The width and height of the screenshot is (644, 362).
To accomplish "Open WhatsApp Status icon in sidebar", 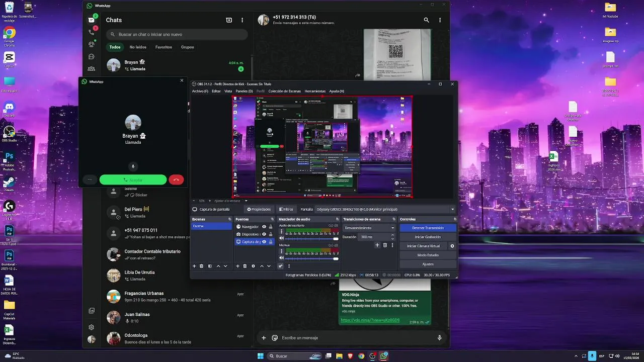I will [91, 44].
